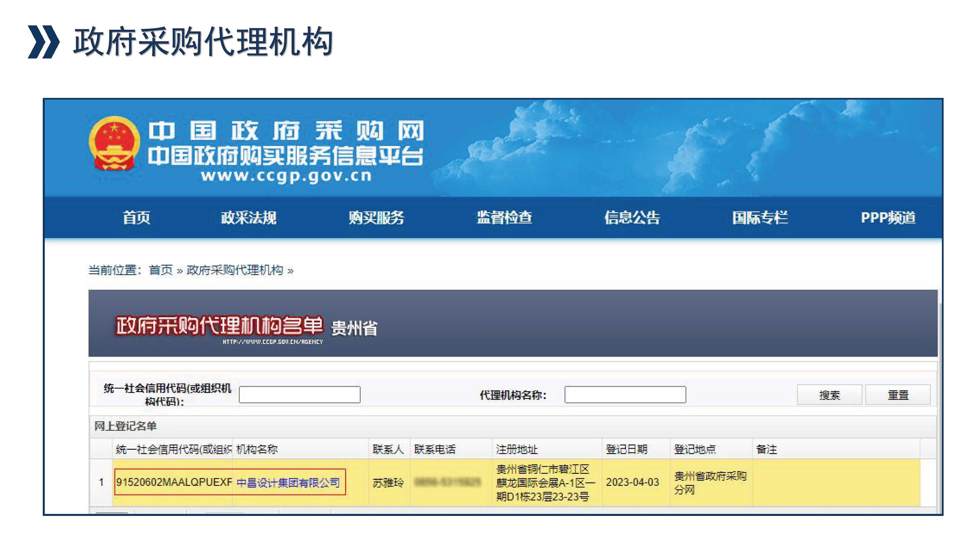Click the 网上登记名单 section header
This screenshot has width=980, height=549.
126,426
